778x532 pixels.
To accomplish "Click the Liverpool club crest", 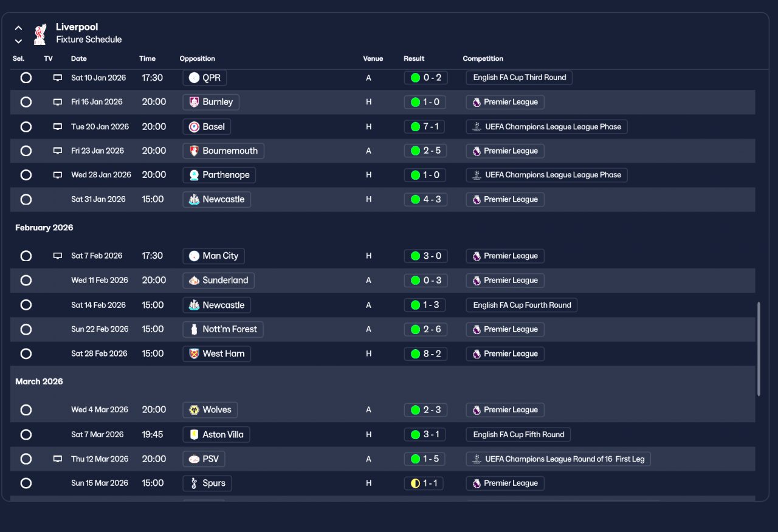I will 40,34.
